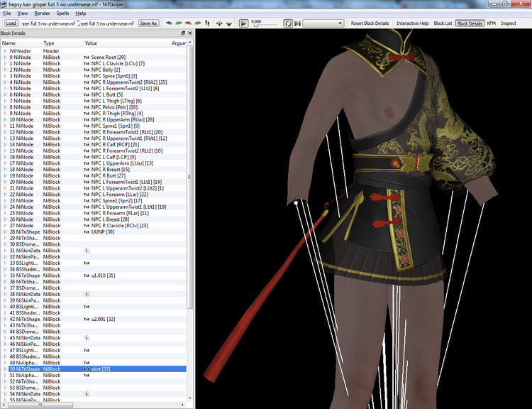
Task: Click the load file path field
Action: [x=48, y=23]
